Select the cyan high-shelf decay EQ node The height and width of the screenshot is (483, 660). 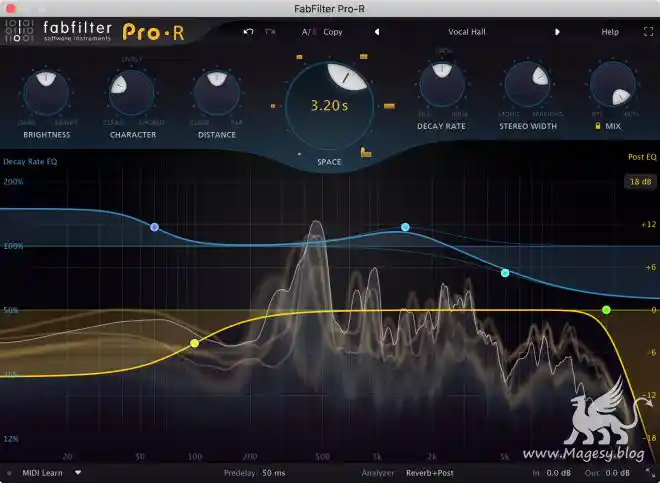[505, 273]
